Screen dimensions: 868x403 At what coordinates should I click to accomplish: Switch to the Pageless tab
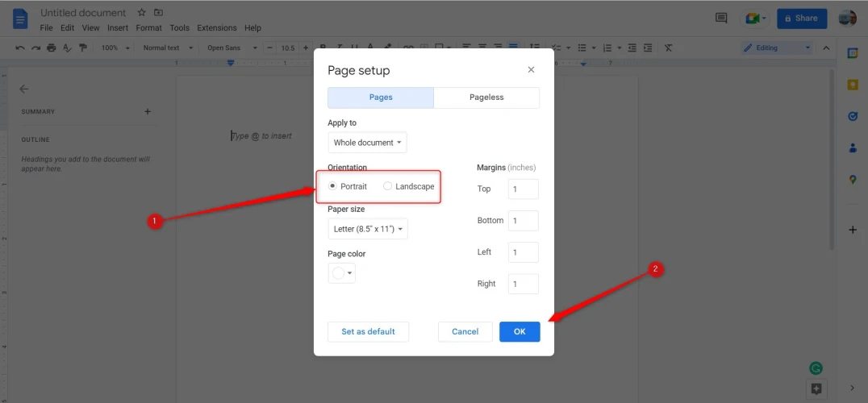[486, 98]
